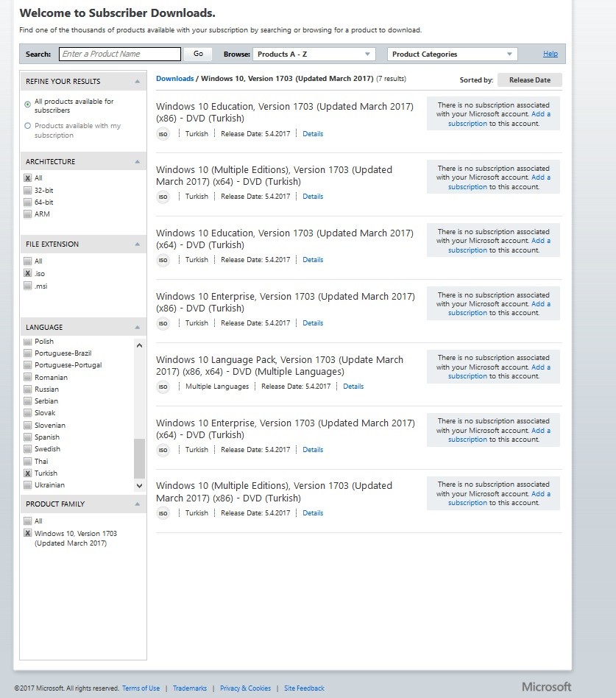Click ISO icon for Multiple Editions x86

(163, 513)
